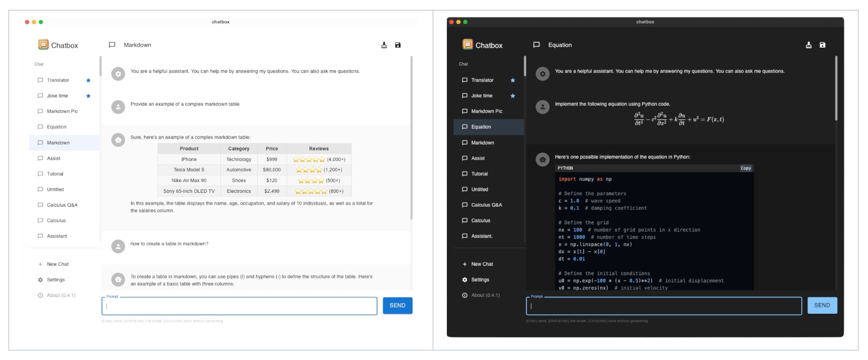
Task: Toggle the Joke time star in dark sidebar
Action: pos(512,96)
